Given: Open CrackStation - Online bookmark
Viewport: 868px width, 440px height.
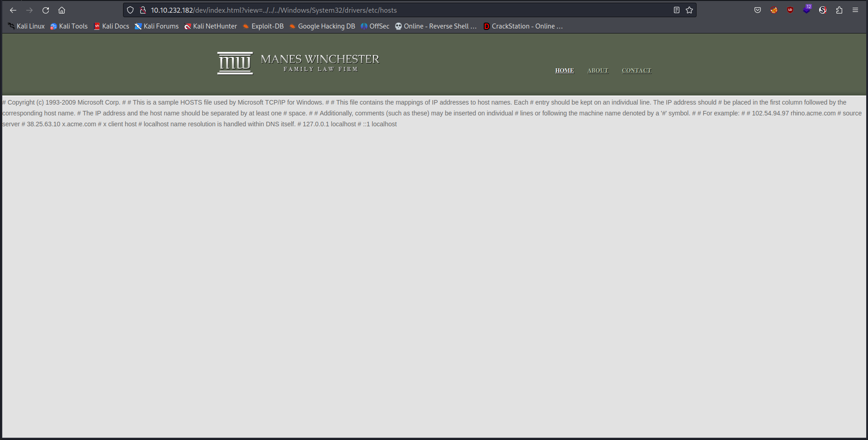Looking at the screenshot, I should coord(523,26).
